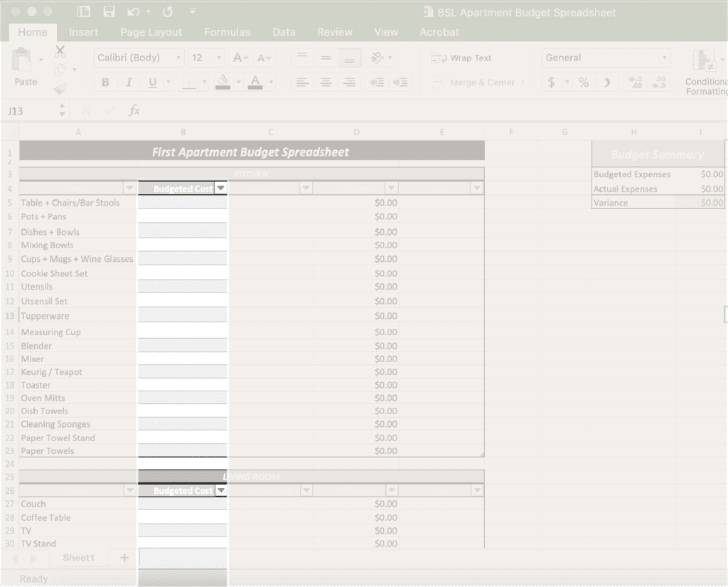Viewport: 728px width, 587px height.
Task: Click the font color red A swatch
Action: [x=255, y=83]
